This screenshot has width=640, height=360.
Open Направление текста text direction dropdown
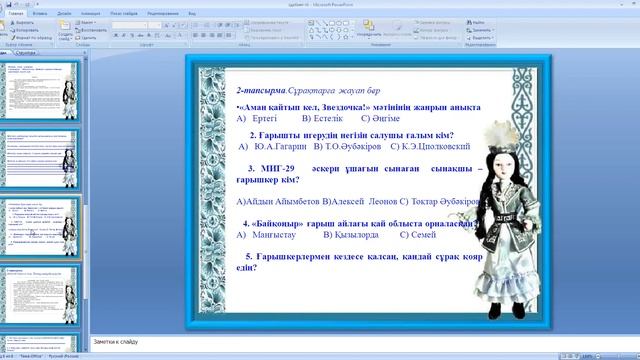tap(267, 22)
